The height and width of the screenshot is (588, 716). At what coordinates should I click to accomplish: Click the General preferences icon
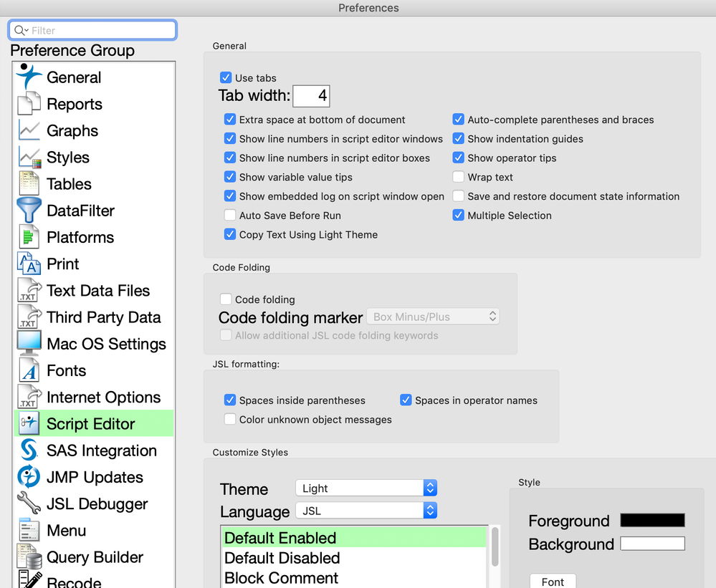tap(29, 77)
